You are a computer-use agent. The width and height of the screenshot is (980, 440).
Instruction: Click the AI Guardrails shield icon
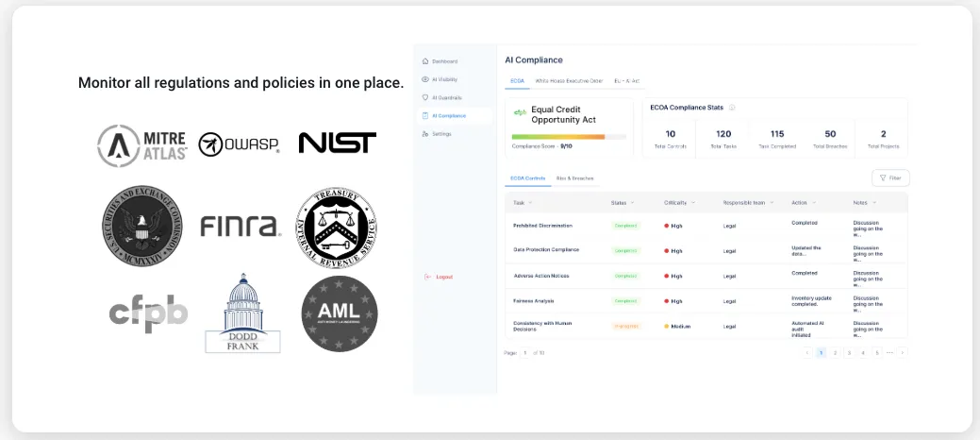point(425,97)
